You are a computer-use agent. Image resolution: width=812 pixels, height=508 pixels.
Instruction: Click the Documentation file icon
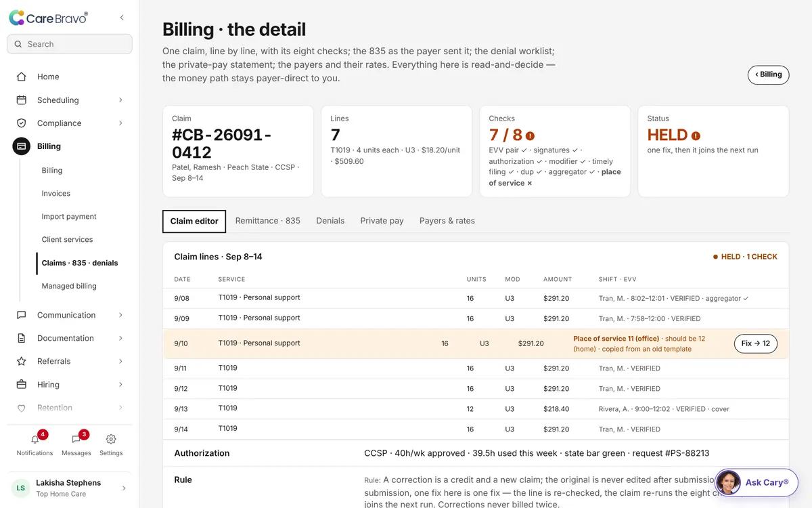22,338
